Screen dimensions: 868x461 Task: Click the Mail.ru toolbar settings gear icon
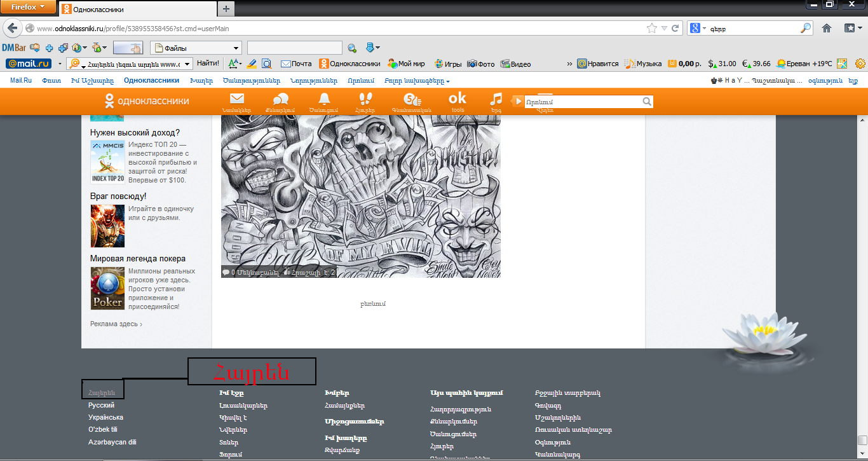pos(860,64)
